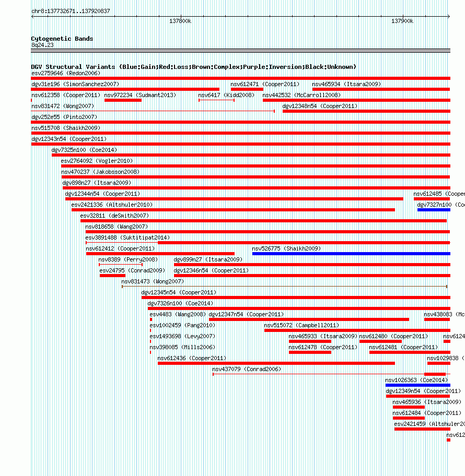Open dgv12343n54 (Cooper2011) variant
Viewport: 465px width, 476px height.
coord(69,139)
